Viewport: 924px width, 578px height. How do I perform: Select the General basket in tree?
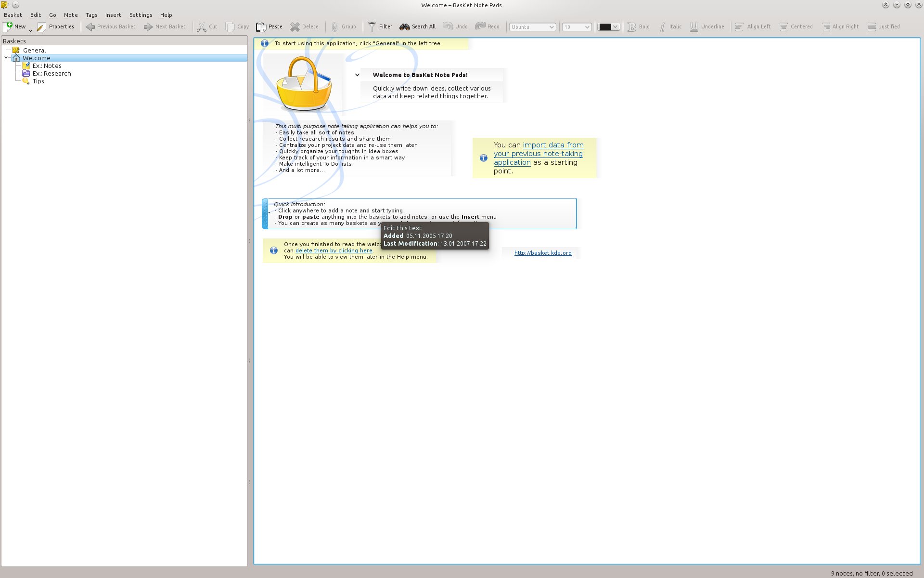click(x=35, y=50)
